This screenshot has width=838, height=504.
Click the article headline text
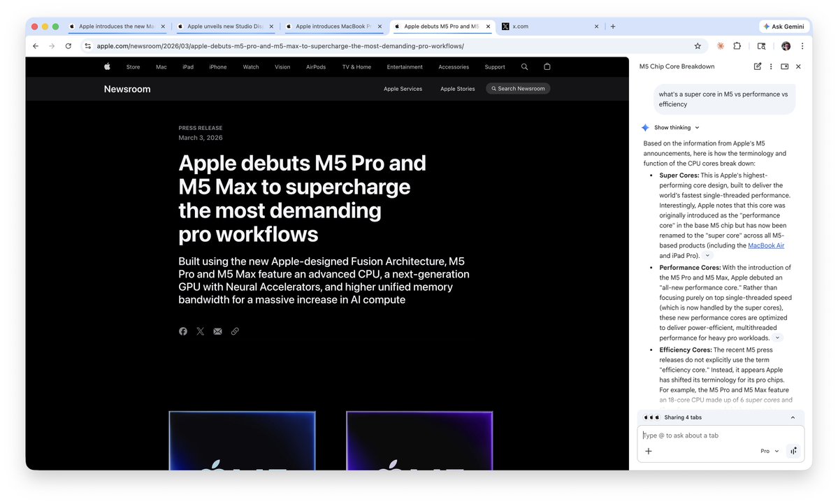click(x=302, y=199)
